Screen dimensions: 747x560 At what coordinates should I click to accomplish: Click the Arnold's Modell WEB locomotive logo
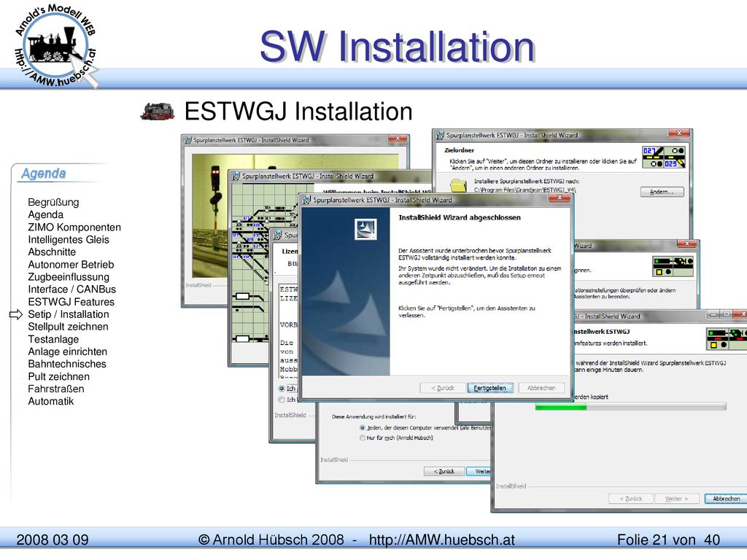point(56,47)
